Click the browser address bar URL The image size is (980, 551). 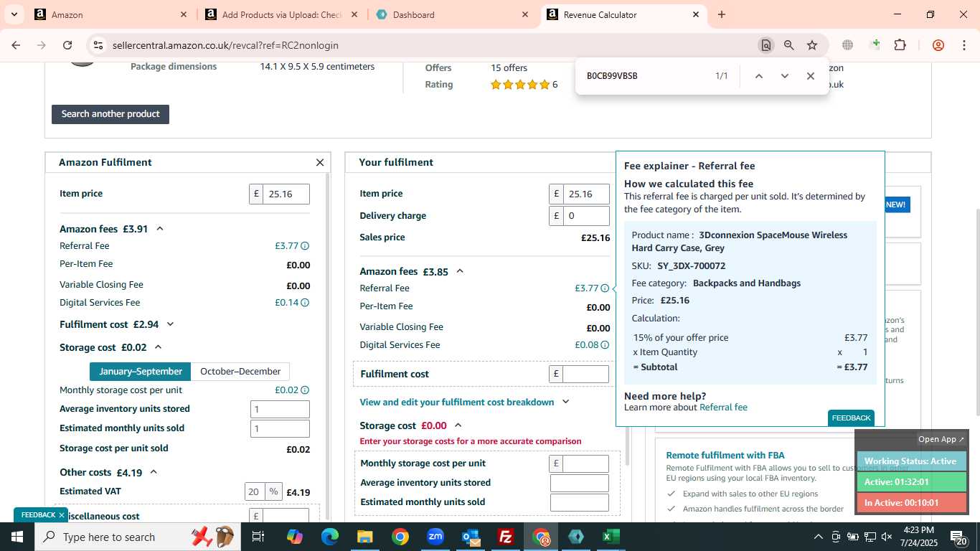(x=225, y=45)
